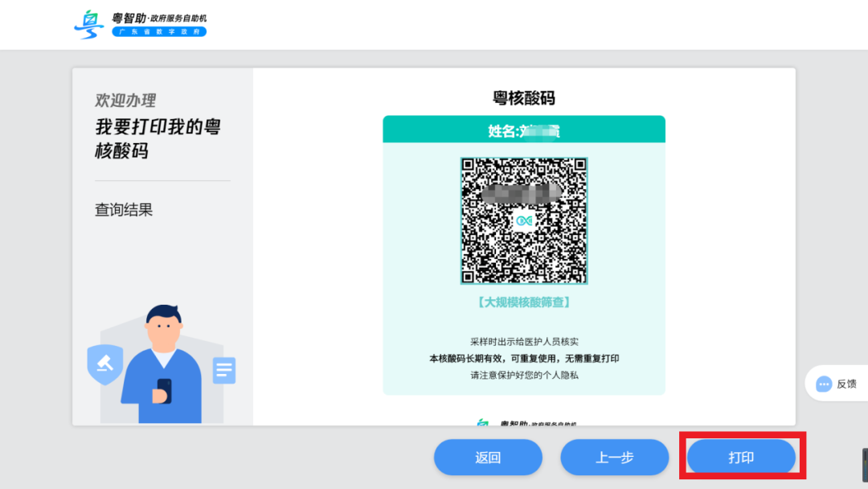Click the 【大规模核酸筛查】 label
Screen dimensions: 868x489
(x=524, y=302)
